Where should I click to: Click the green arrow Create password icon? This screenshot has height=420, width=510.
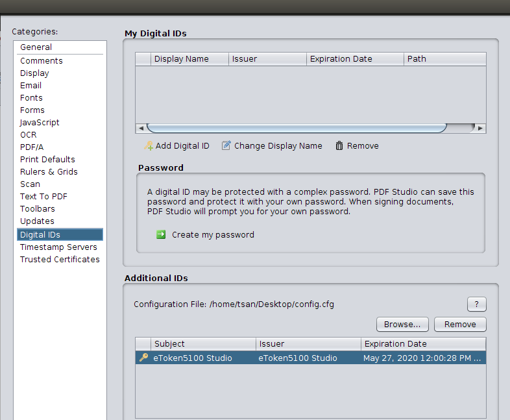[x=161, y=234]
